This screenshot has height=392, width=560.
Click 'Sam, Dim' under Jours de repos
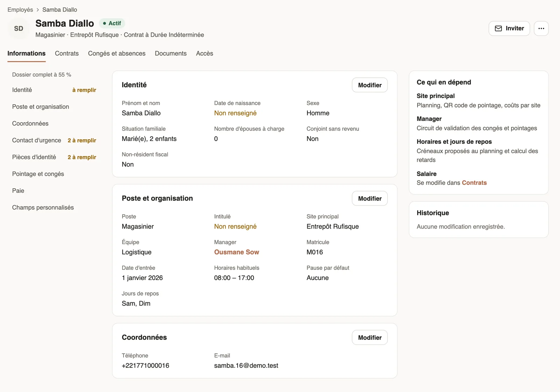(x=136, y=303)
